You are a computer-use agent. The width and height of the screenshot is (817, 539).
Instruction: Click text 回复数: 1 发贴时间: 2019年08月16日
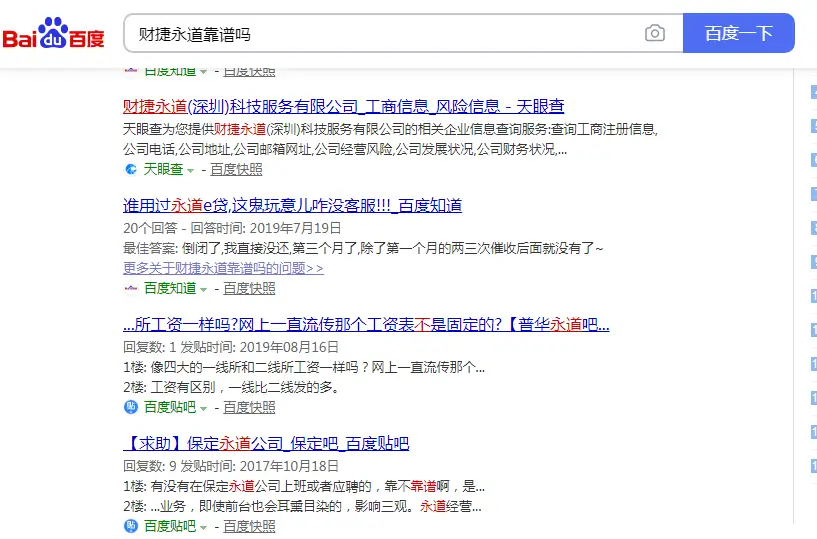(x=231, y=347)
